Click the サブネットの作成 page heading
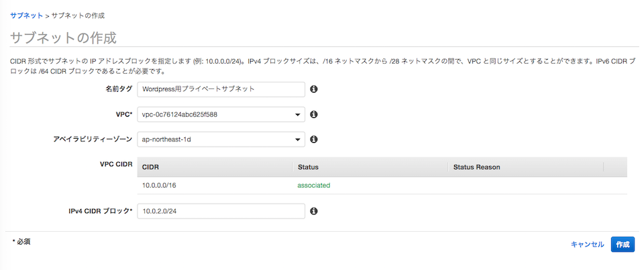644x270 pixels. click(x=63, y=38)
